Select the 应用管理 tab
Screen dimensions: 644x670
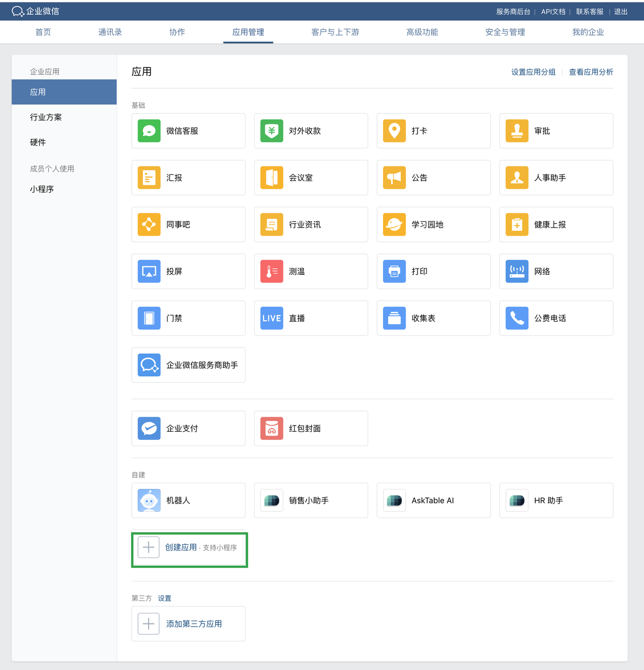click(248, 32)
